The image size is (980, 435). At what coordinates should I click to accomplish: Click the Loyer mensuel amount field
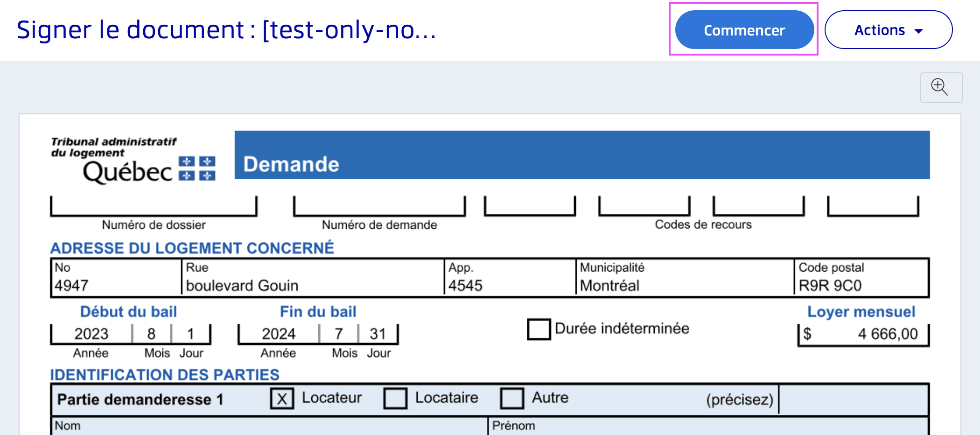(863, 334)
